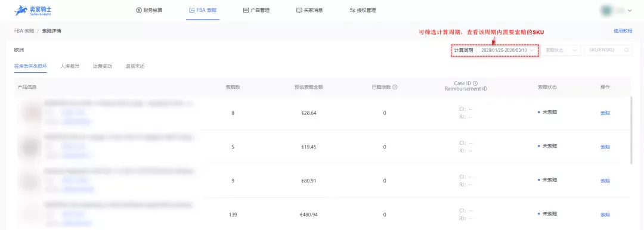Open the 使用教程 tutorial link
644x230 pixels.
coord(623,31)
